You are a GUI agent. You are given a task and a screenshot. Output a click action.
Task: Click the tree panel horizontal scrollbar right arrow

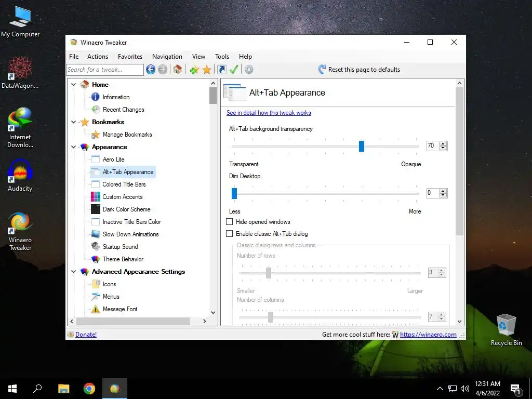point(204,321)
